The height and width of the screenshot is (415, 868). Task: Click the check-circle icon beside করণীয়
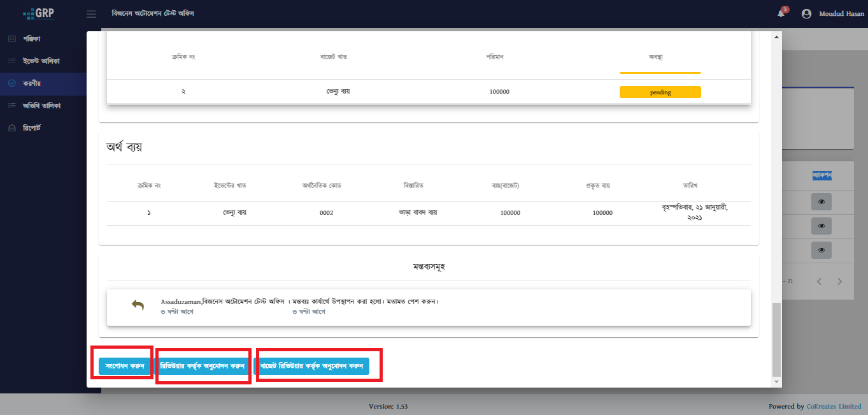tap(11, 83)
